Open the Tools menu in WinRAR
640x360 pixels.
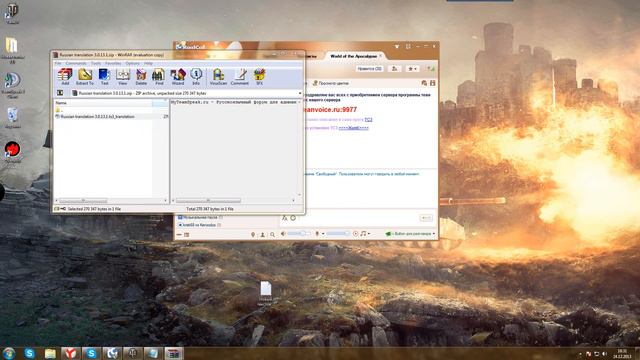96,63
